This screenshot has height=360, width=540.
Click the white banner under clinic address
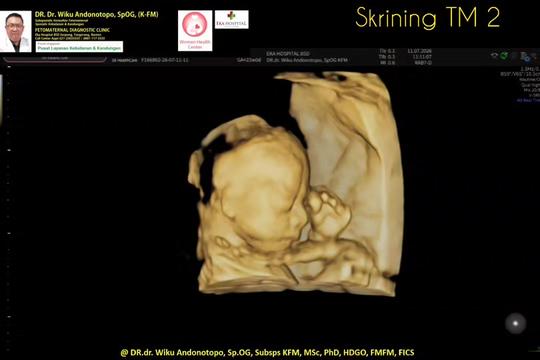pyautogui.click(x=79, y=47)
